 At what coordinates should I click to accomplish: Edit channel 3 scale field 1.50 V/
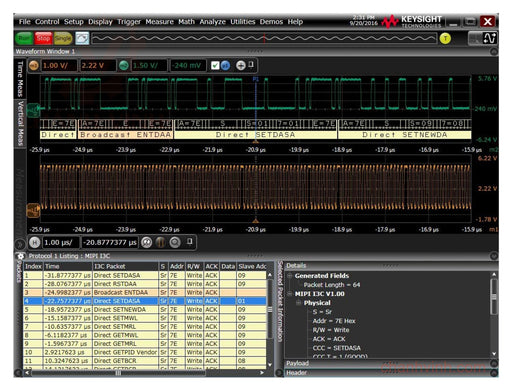click(x=149, y=65)
